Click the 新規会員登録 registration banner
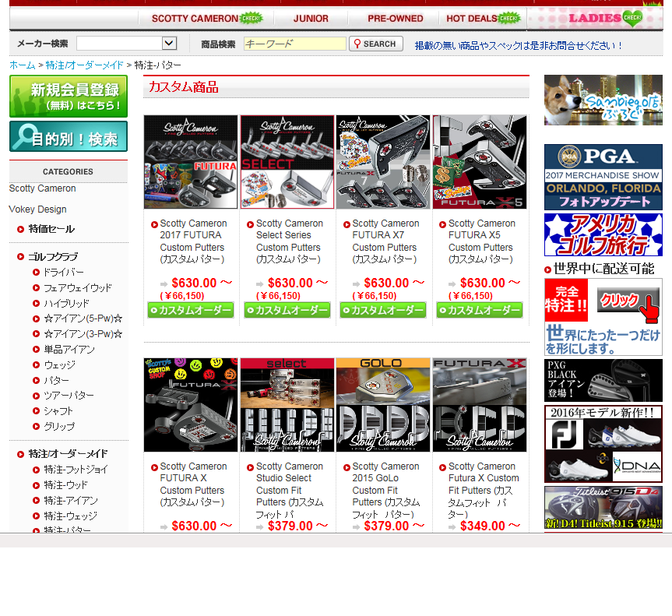Image resolution: width=672 pixels, height=616 pixels. [x=69, y=96]
